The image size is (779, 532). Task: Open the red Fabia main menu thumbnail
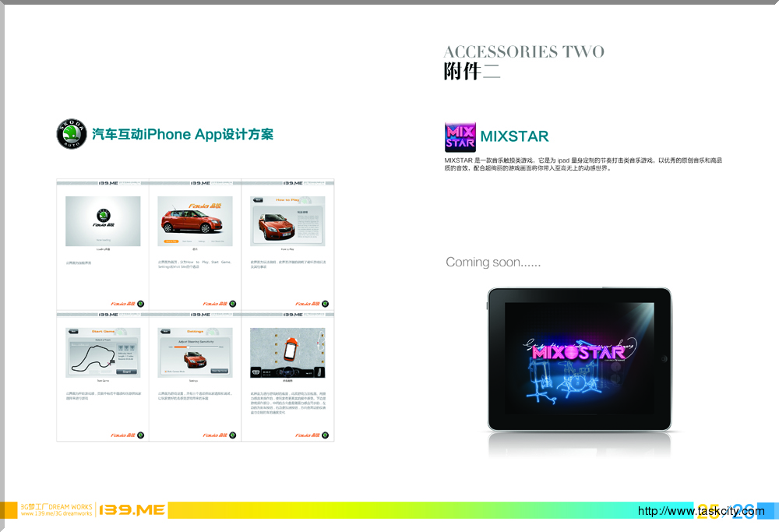pyautogui.click(x=195, y=221)
